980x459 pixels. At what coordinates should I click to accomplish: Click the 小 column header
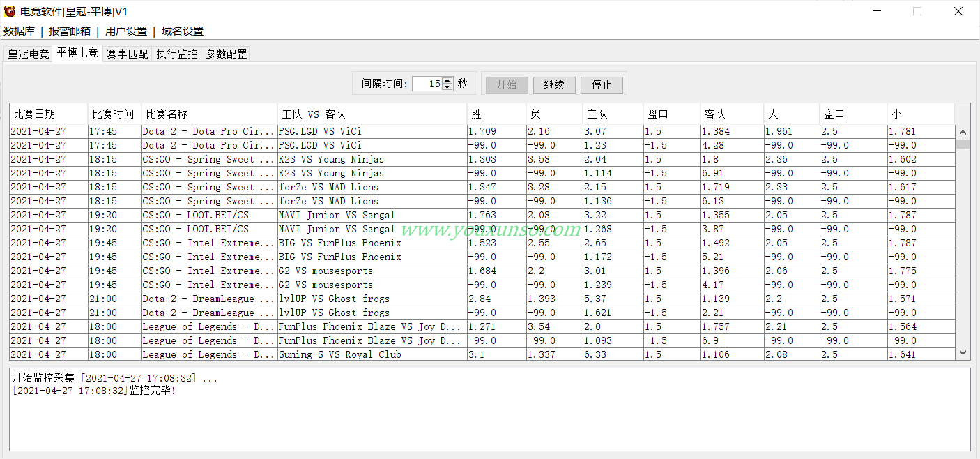coord(920,114)
